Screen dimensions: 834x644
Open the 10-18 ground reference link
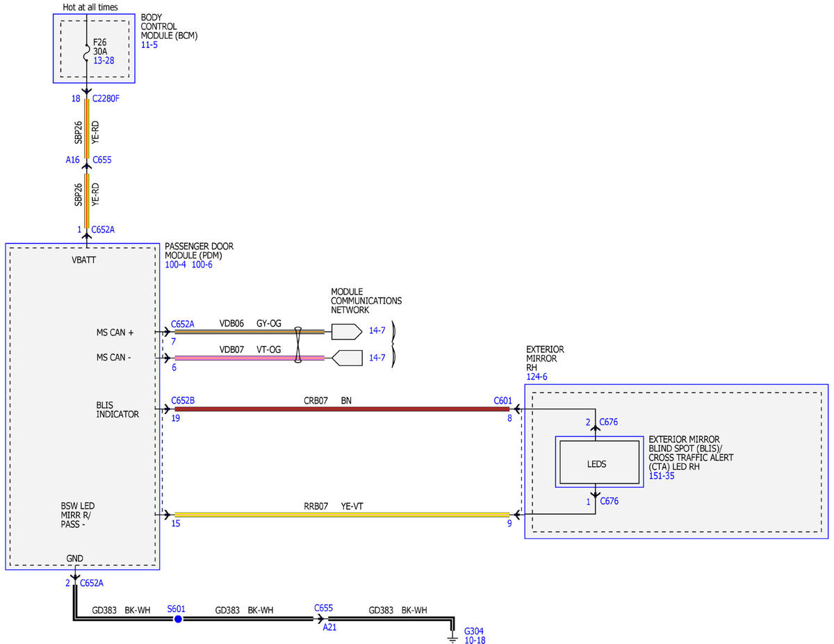(475, 640)
